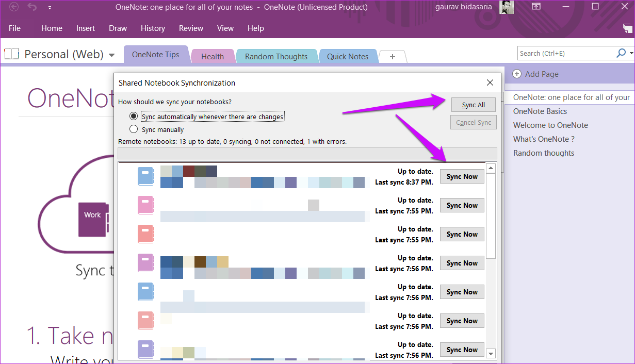Click gaurav bidasaria's profile picture

click(x=506, y=7)
